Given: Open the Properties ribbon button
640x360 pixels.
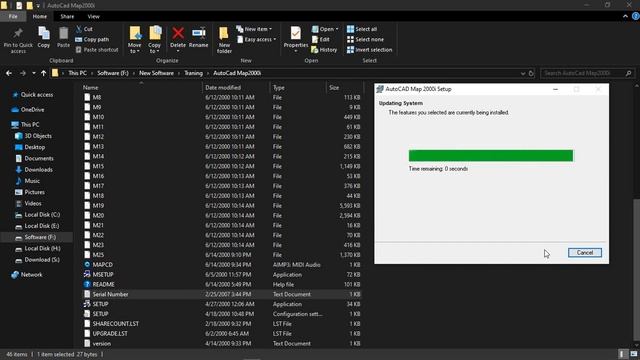Looking at the screenshot, I should [x=296, y=39].
